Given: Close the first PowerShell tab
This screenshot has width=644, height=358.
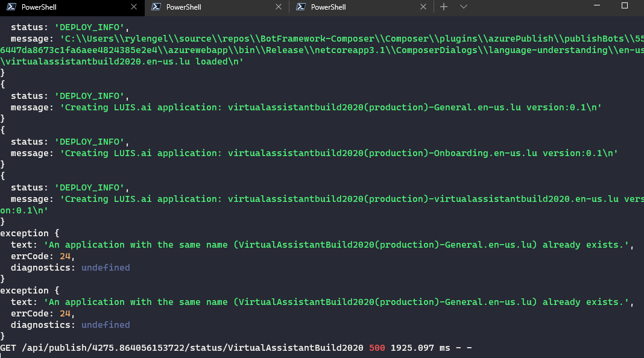Looking at the screenshot, I should click(134, 7).
